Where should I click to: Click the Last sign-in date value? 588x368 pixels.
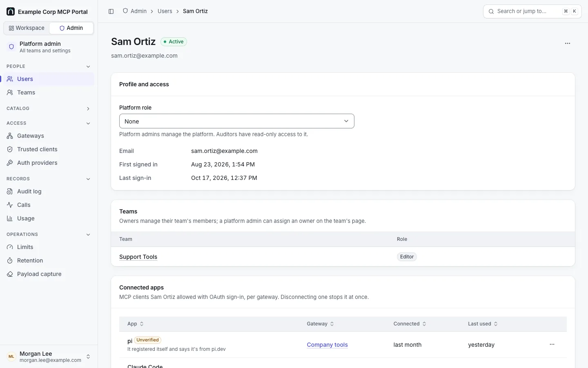(224, 178)
